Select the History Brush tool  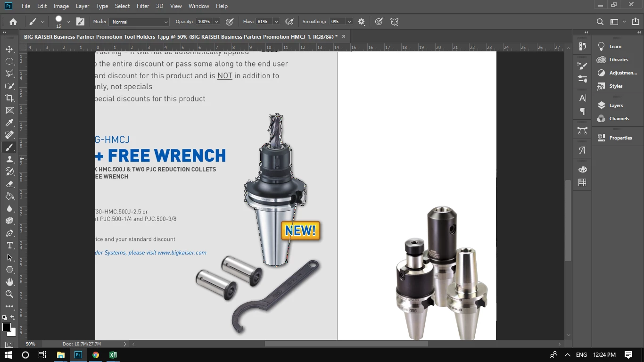pyautogui.click(x=9, y=172)
